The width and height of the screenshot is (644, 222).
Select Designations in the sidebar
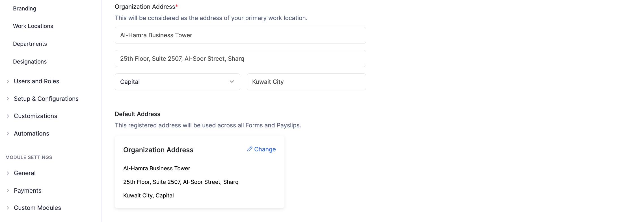pos(30,62)
